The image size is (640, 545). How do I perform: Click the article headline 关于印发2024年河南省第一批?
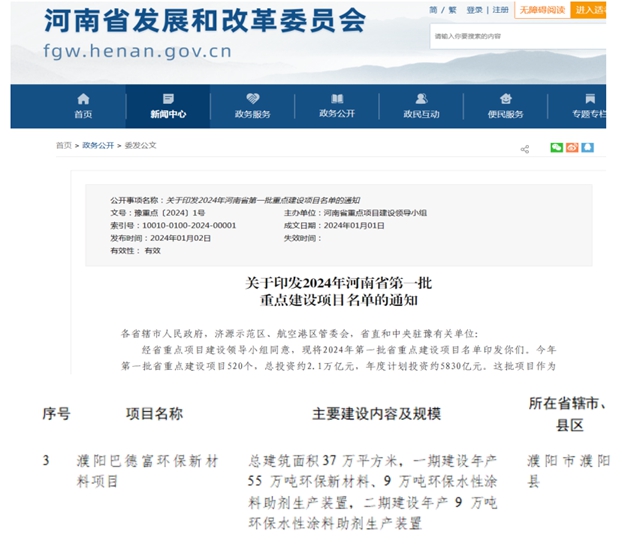[x=338, y=283]
